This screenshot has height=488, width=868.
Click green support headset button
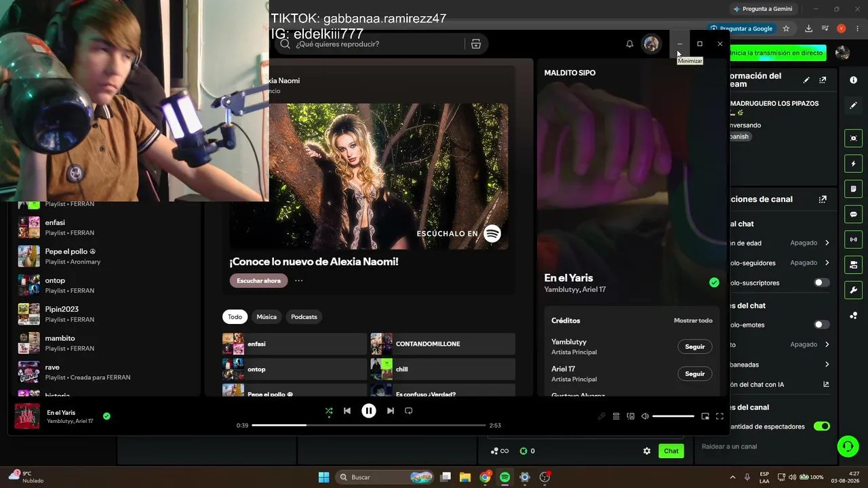(x=848, y=446)
